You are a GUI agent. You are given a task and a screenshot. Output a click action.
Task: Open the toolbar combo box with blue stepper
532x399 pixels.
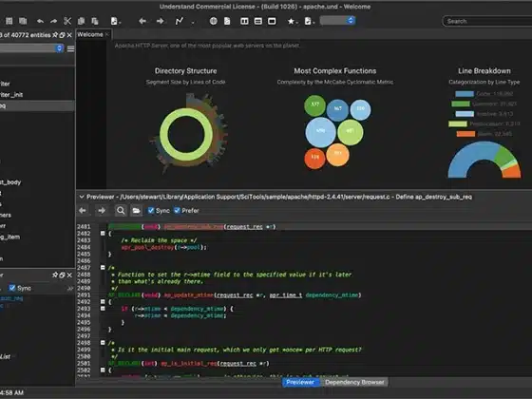(x=337, y=21)
